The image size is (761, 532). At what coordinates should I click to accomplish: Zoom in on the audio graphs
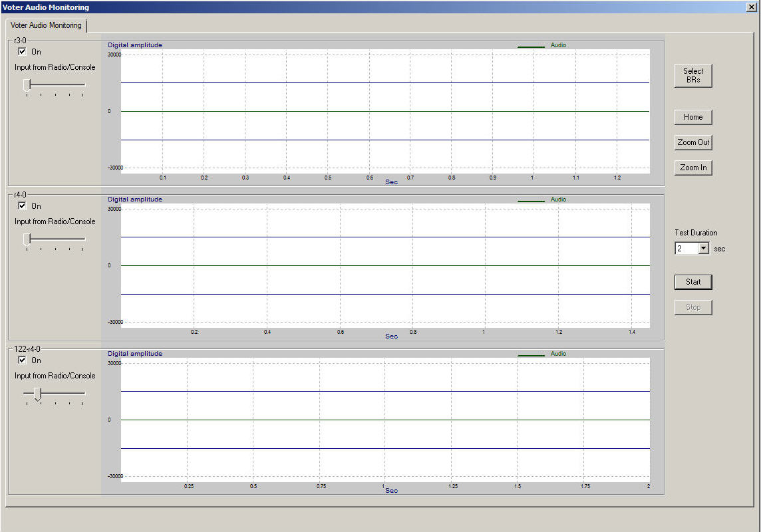pos(693,168)
